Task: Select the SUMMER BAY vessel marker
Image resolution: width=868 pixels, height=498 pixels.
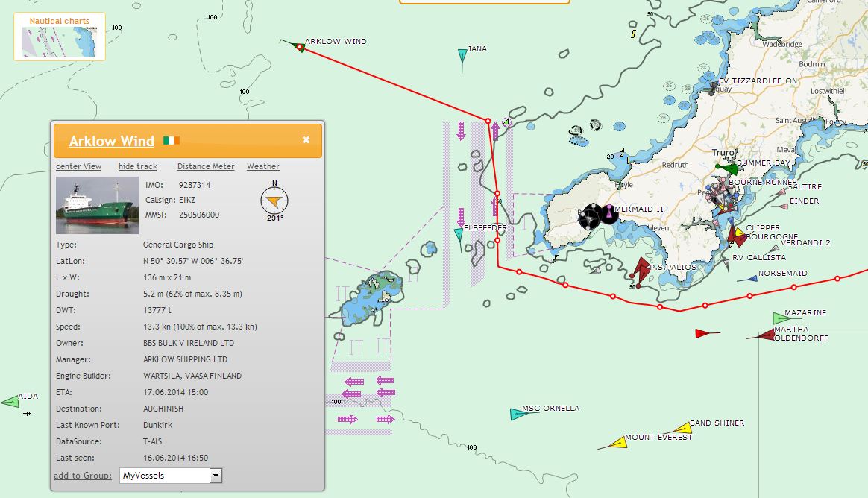Action: (x=729, y=168)
